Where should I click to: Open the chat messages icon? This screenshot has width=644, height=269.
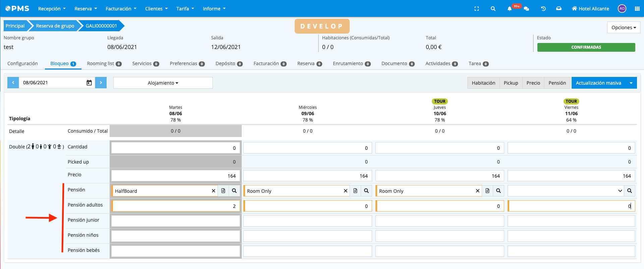tap(526, 9)
